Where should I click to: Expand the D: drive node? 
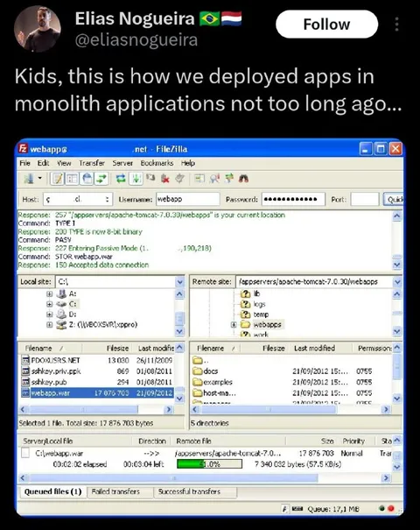pyautogui.click(x=50, y=314)
